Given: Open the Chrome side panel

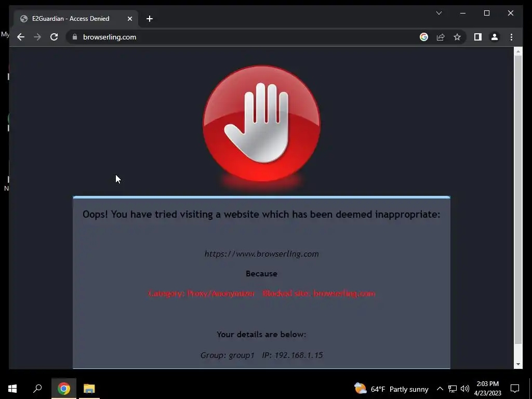Looking at the screenshot, I should pos(478,37).
